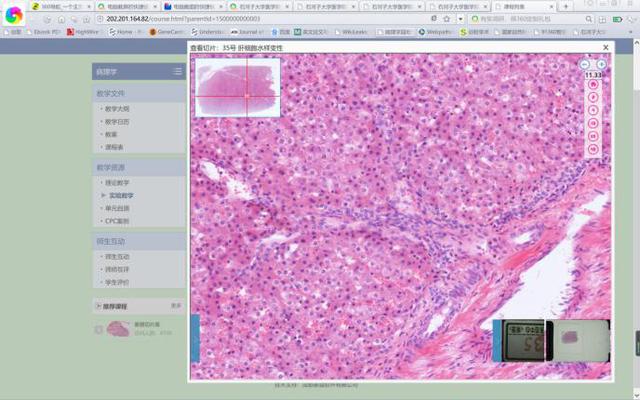The height and width of the screenshot is (400, 640).
Task: Open CPC案例 in the sidebar
Action: pos(117,221)
